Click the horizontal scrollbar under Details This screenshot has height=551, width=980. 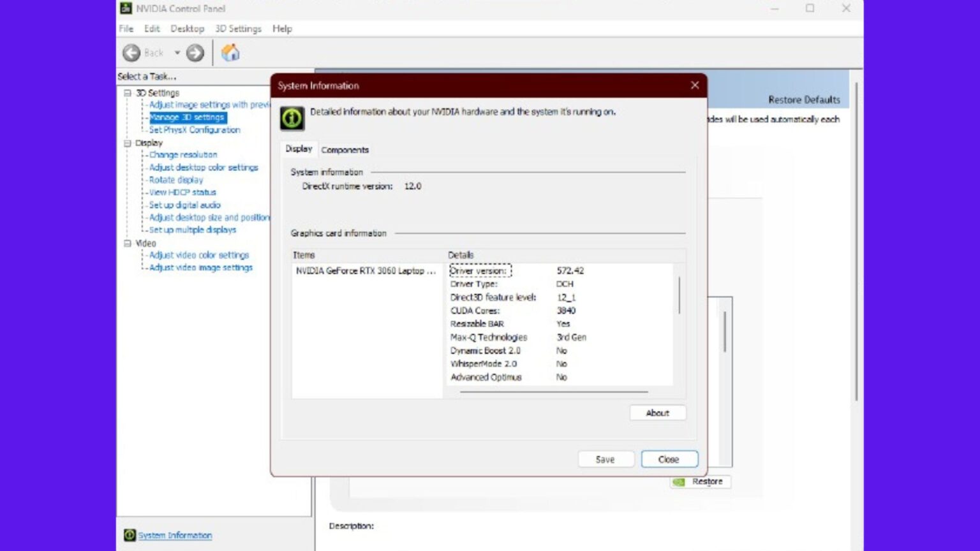[555, 390]
